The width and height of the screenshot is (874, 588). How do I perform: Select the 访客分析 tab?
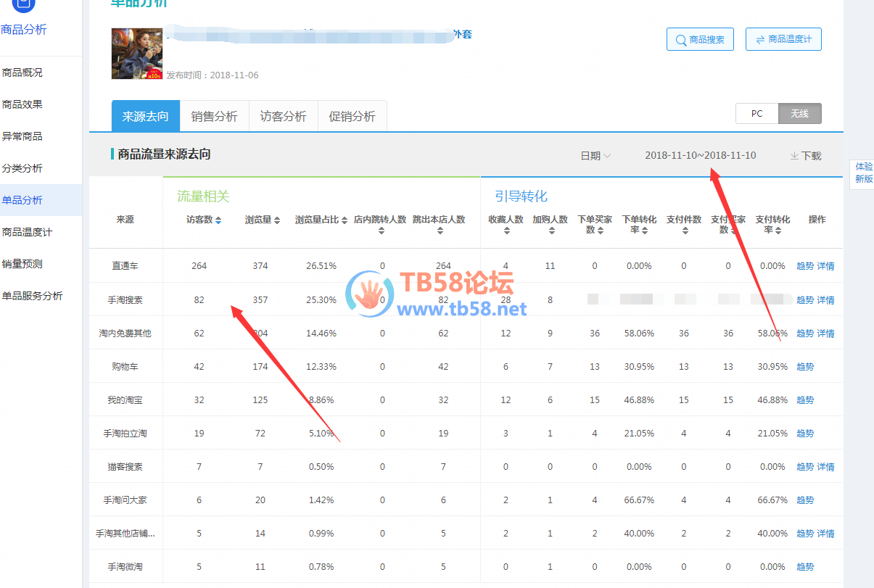coord(283,116)
